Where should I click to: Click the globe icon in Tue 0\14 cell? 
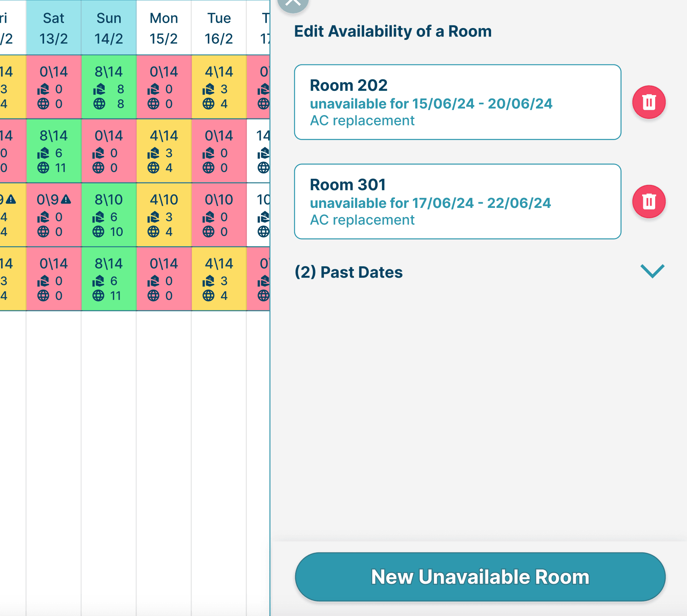(208, 168)
